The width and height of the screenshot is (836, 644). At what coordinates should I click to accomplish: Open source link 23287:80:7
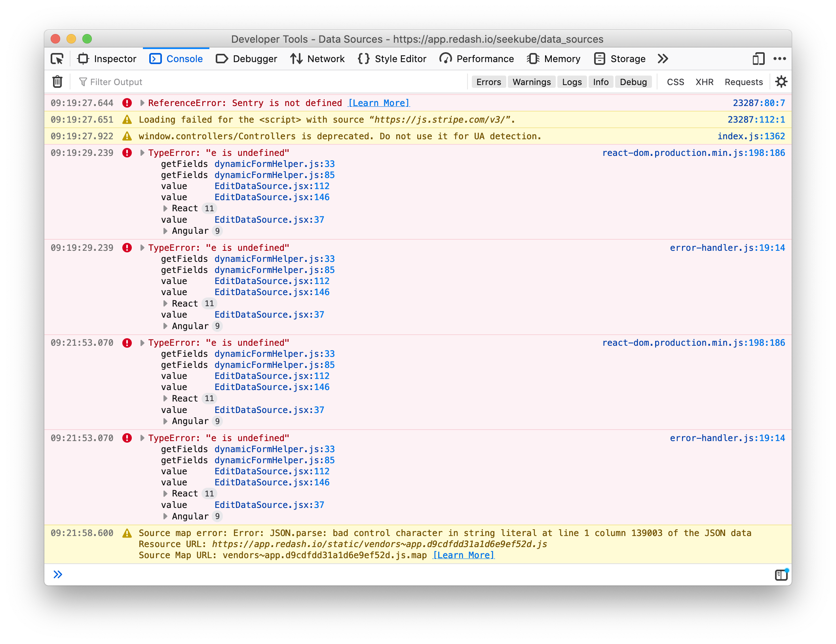[759, 103]
